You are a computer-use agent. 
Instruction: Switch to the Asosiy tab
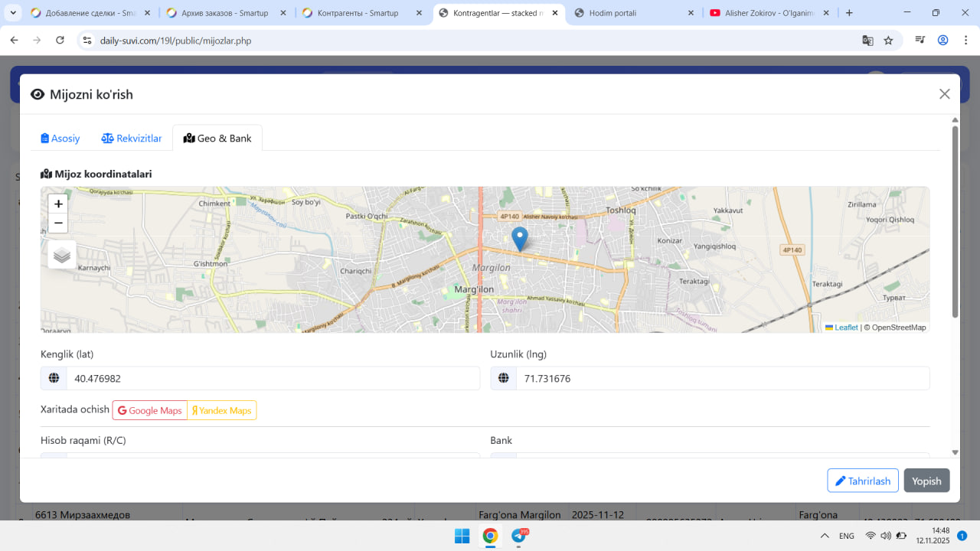coord(60,139)
